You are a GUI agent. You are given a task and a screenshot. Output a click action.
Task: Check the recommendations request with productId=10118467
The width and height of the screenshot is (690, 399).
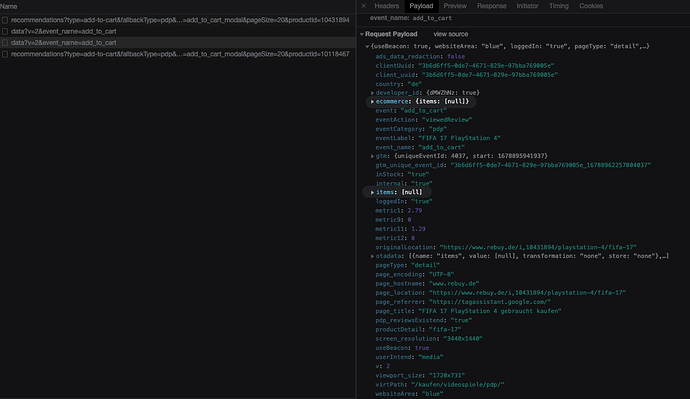(5, 54)
